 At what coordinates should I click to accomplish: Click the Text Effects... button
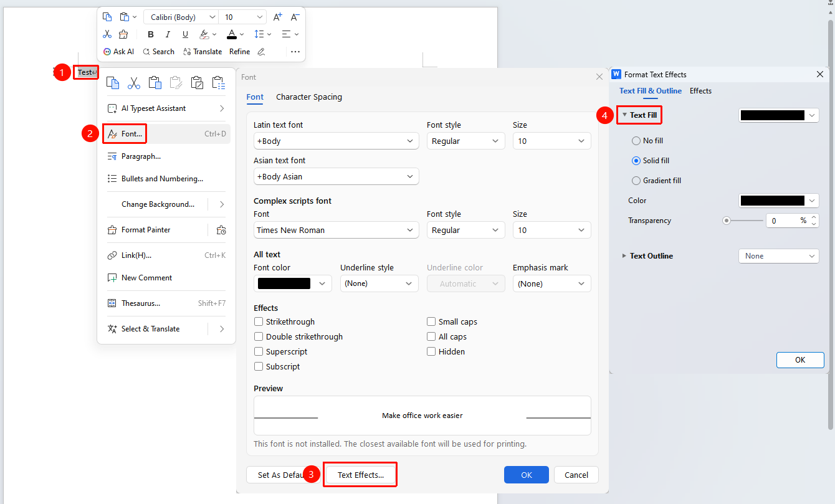tap(361, 475)
